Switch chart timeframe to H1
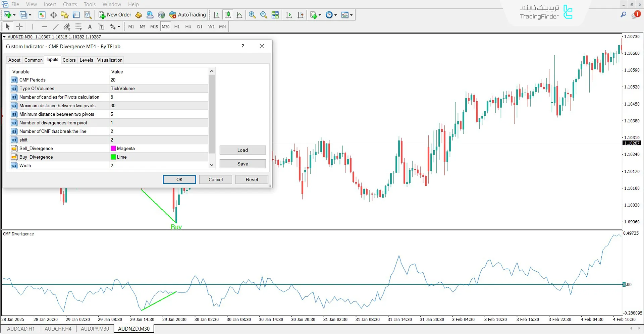The height and width of the screenshot is (334, 644). tap(177, 26)
